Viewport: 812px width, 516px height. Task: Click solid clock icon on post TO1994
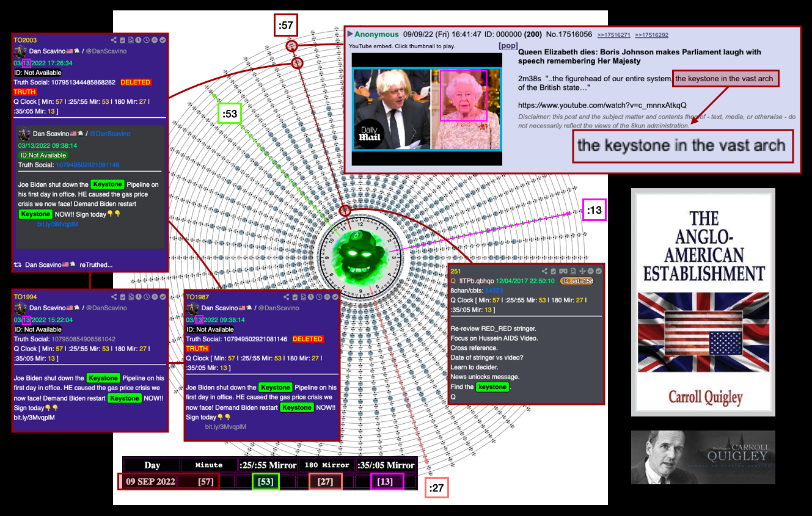(138, 297)
